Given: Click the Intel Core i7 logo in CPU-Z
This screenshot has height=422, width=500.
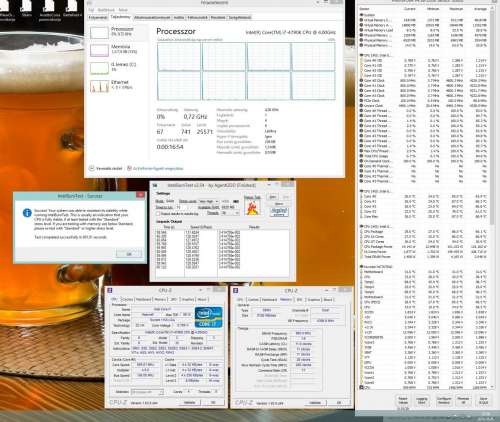Looking at the screenshot, I should click(x=209, y=317).
